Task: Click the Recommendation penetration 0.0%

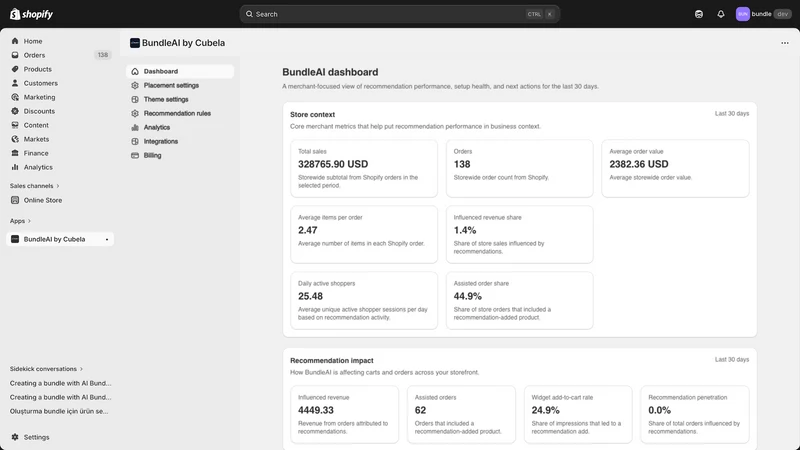Action: [659, 410]
